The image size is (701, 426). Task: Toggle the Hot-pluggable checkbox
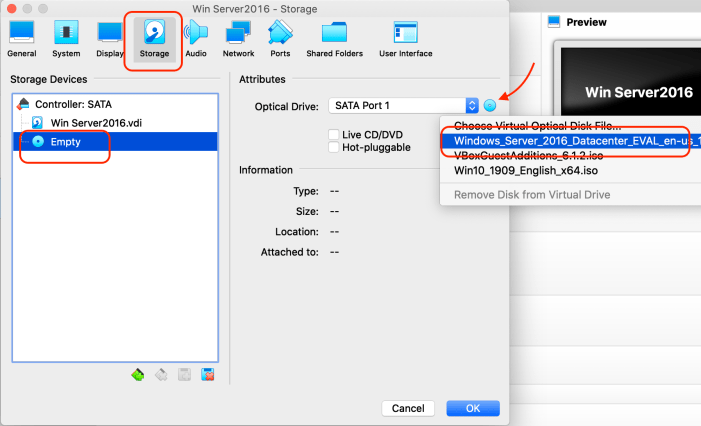coord(334,148)
